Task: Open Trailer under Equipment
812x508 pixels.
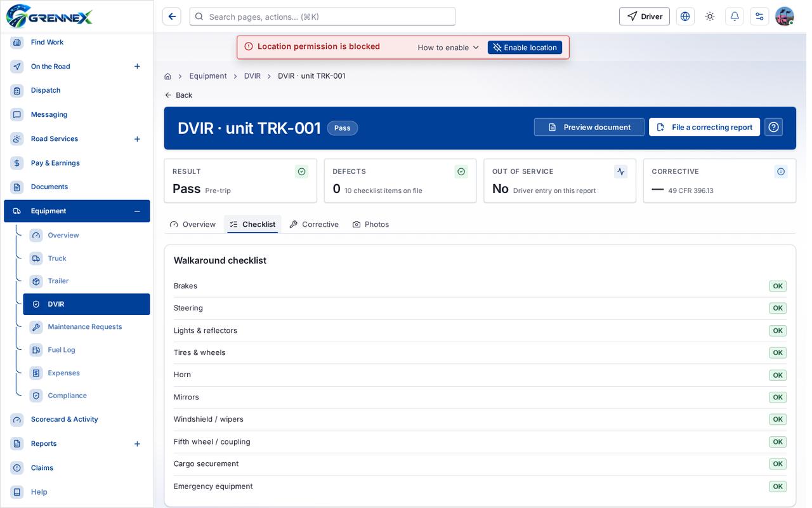Action: (86, 281)
